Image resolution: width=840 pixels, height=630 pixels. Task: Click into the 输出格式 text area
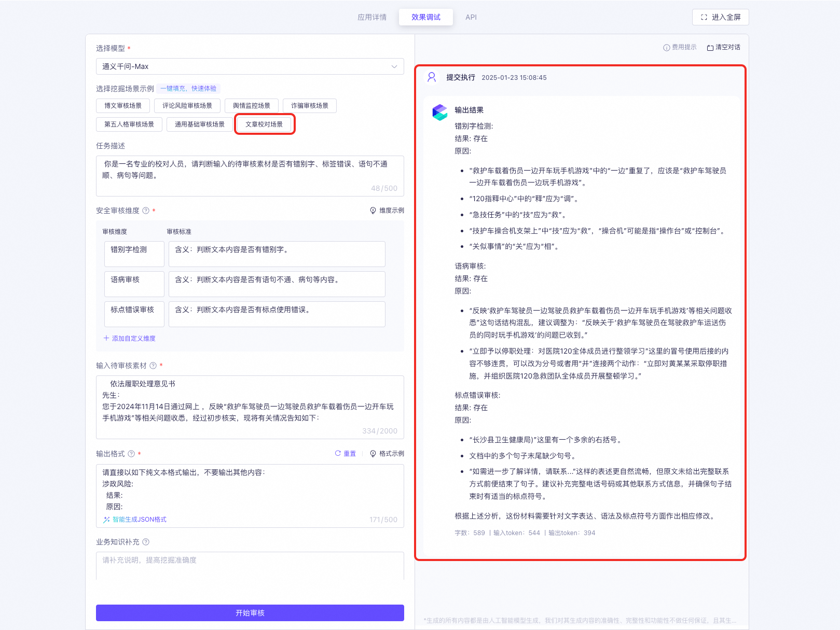click(250, 496)
